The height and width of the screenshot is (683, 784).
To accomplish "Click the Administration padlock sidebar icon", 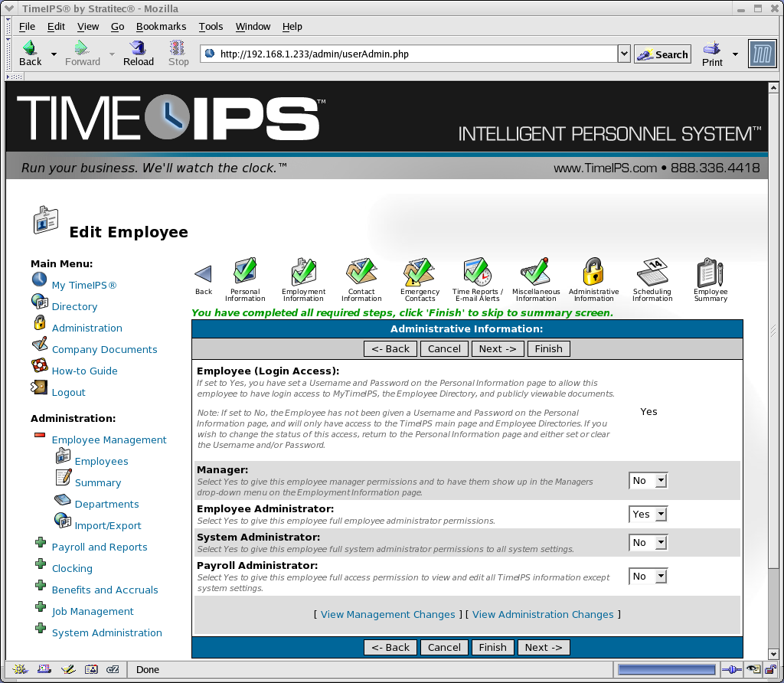I will coord(40,322).
